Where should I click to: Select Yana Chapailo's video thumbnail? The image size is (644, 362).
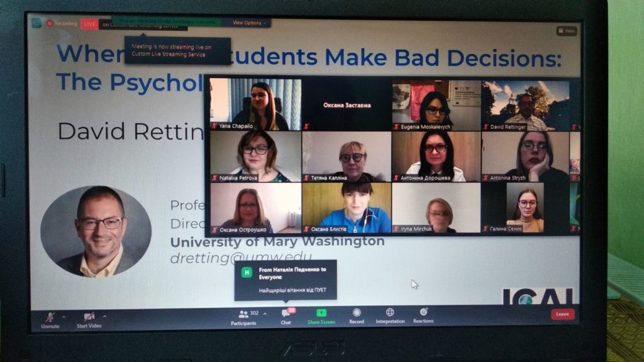(x=255, y=105)
